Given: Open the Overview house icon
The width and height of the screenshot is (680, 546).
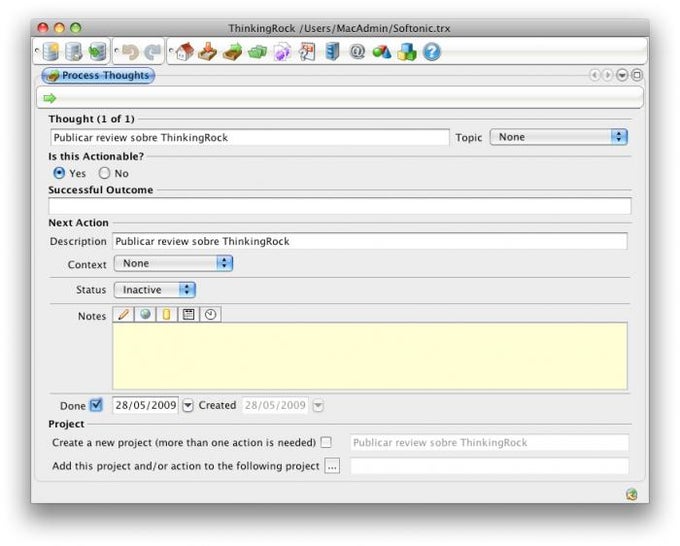Looking at the screenshot, I should (184, 52).
